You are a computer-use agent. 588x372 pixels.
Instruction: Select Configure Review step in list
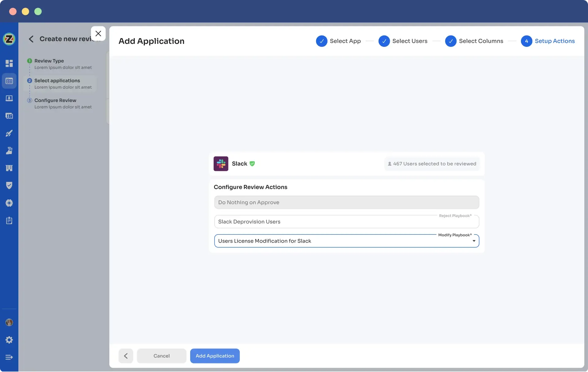[55, 100]
